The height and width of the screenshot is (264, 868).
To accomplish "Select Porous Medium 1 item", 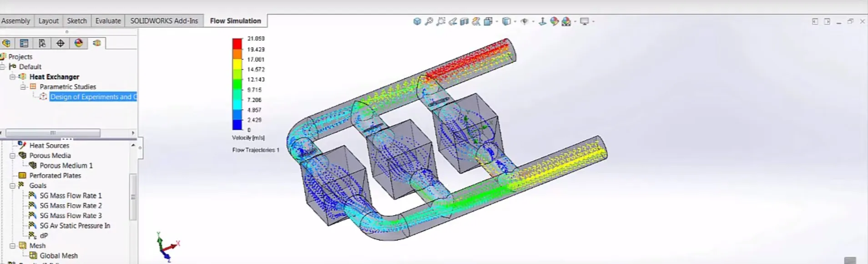I will point(66,166).
